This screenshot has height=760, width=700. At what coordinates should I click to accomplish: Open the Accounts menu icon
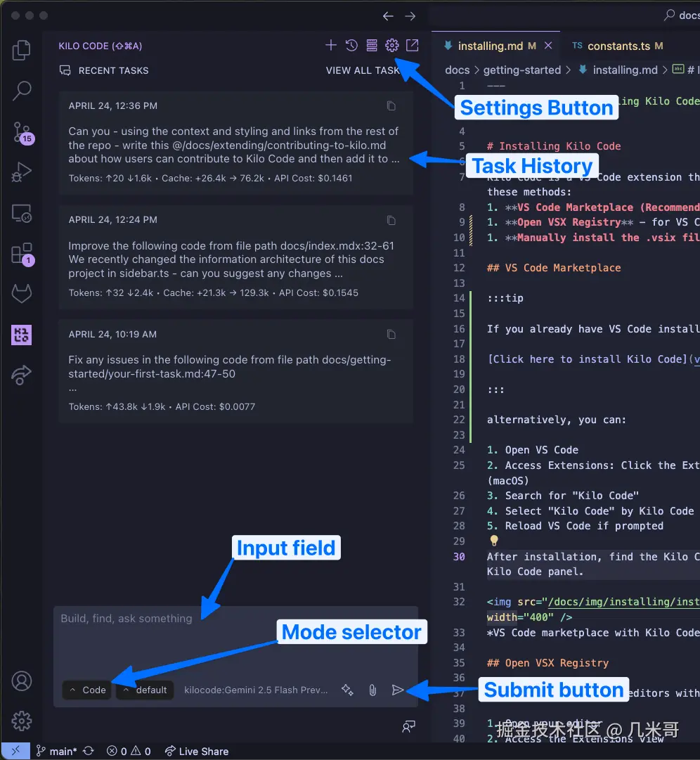[21, 681]
